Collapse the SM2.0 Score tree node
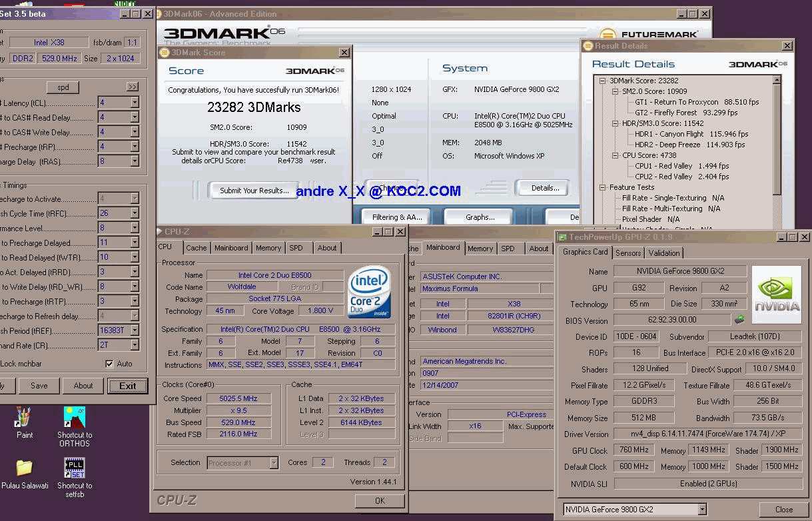Screen dimensions: 812x521 pyautogui.click(x=615, y=91)
